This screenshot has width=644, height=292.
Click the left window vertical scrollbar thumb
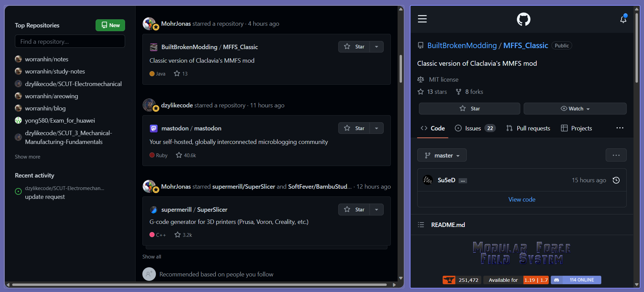pyautogui.click(x=401, y=69)
